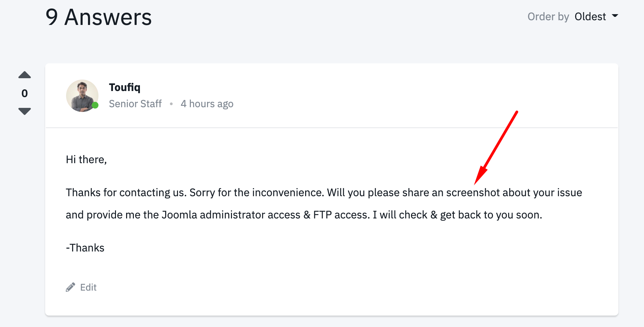Viewport: 644px width, 327px height.
Task: Click the dot separator after Senior Staff
Action: (171, 104)
